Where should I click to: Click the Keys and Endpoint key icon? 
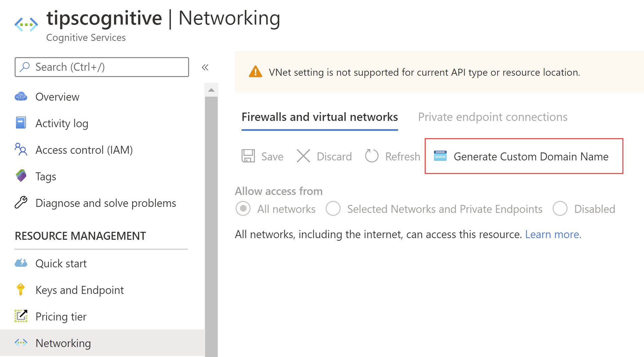click(x=21, y=290)
